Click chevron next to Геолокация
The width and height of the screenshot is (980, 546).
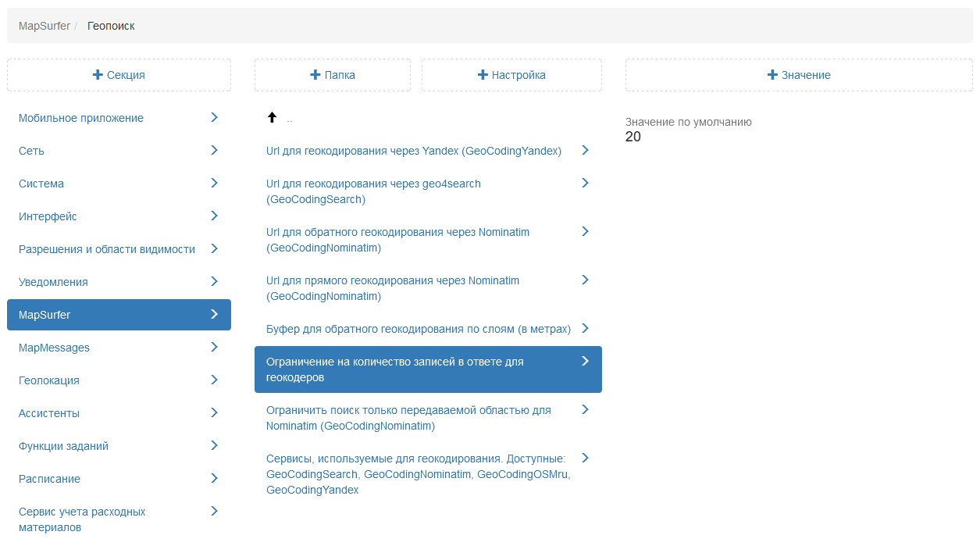point(214,380)
